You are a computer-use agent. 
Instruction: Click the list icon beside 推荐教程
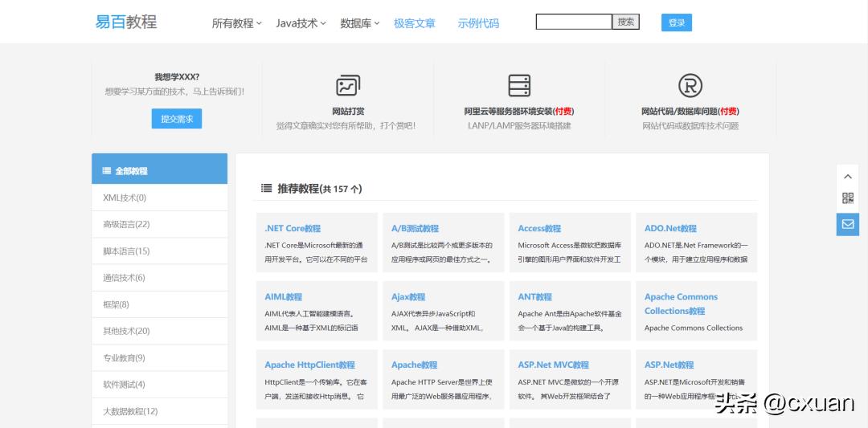coord(266,189)
